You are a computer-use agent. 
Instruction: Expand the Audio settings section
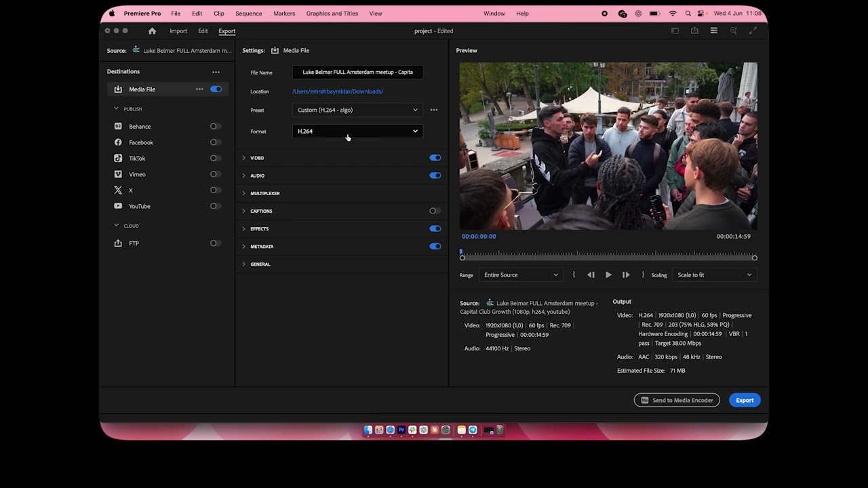[244, 176]
